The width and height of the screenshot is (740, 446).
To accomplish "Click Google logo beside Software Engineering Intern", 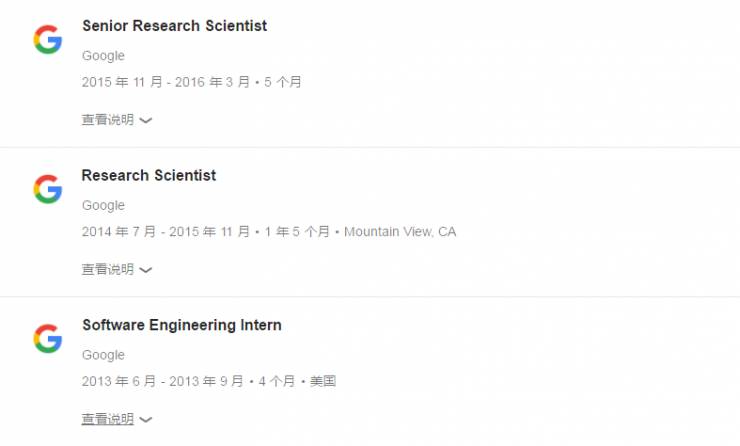I will pos(47,339).
